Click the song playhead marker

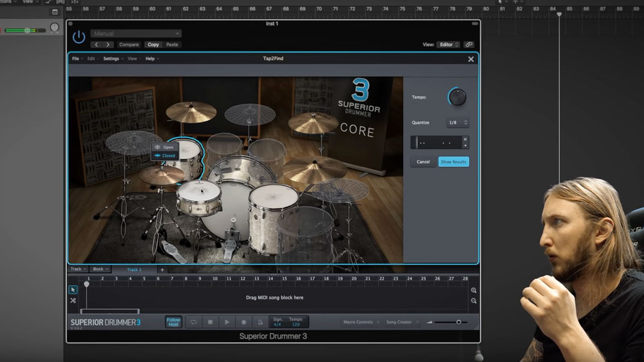87,284
